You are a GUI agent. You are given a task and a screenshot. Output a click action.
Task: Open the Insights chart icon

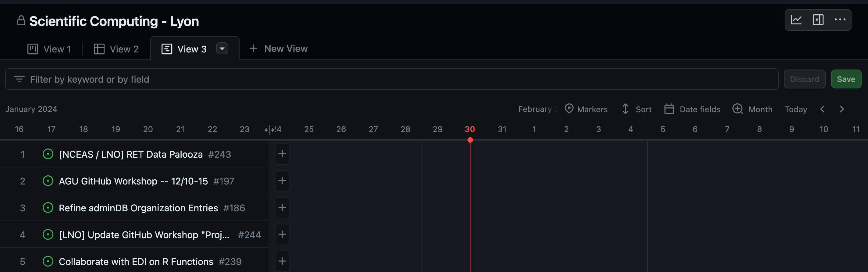(796, 20)
